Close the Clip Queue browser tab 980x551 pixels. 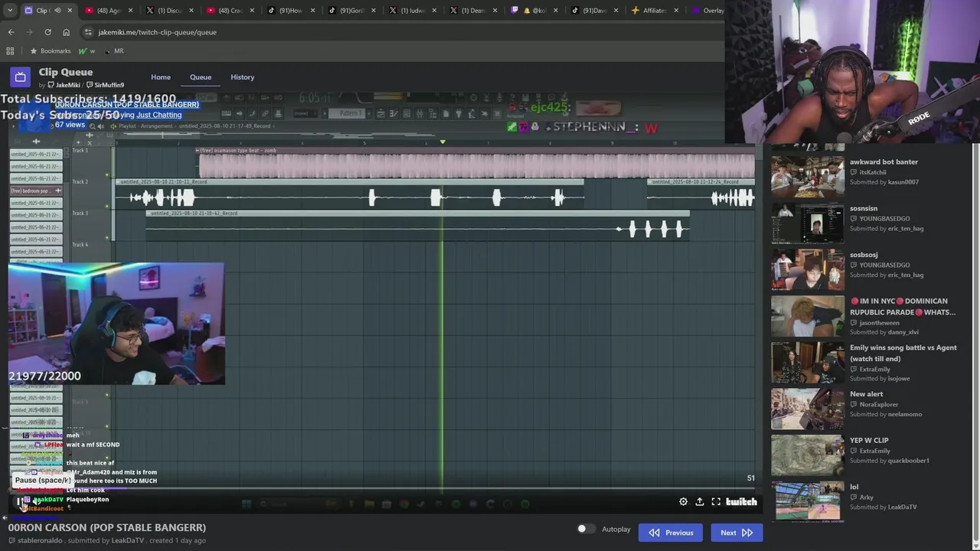pos(70,10)
